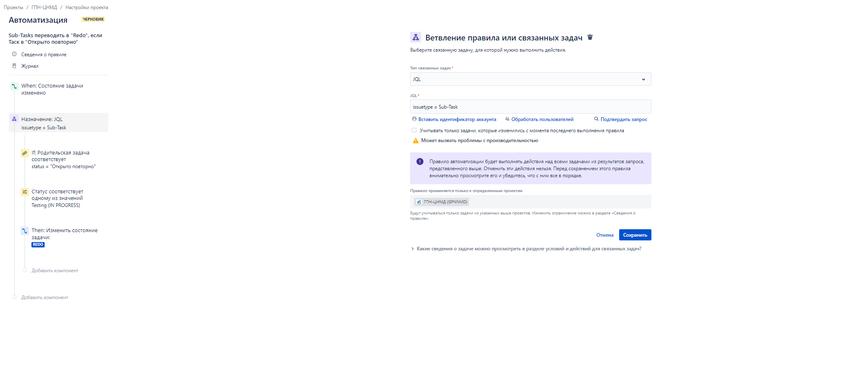Enable only-changed-issues checkbox
This screenshot has height=373, width=868.
coord(414,130)
